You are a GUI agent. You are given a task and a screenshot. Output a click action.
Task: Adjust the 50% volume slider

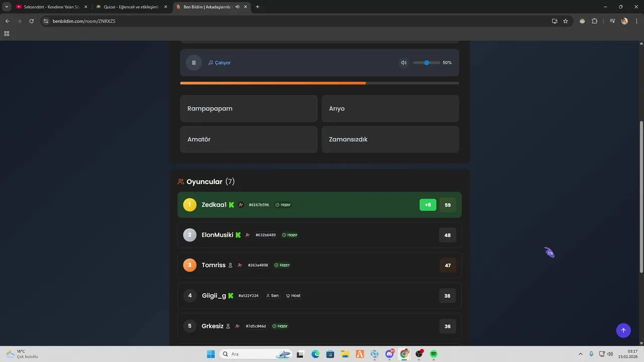coord(426,63)
